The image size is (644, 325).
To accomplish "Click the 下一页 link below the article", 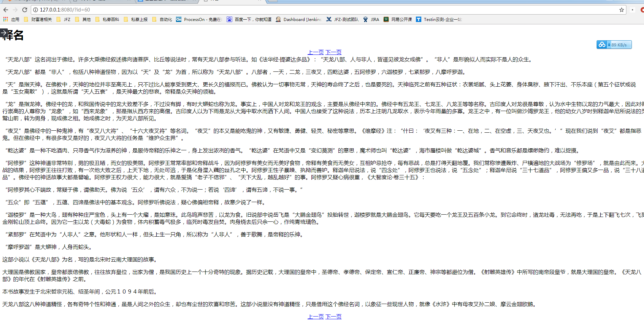I will point(333,317).
